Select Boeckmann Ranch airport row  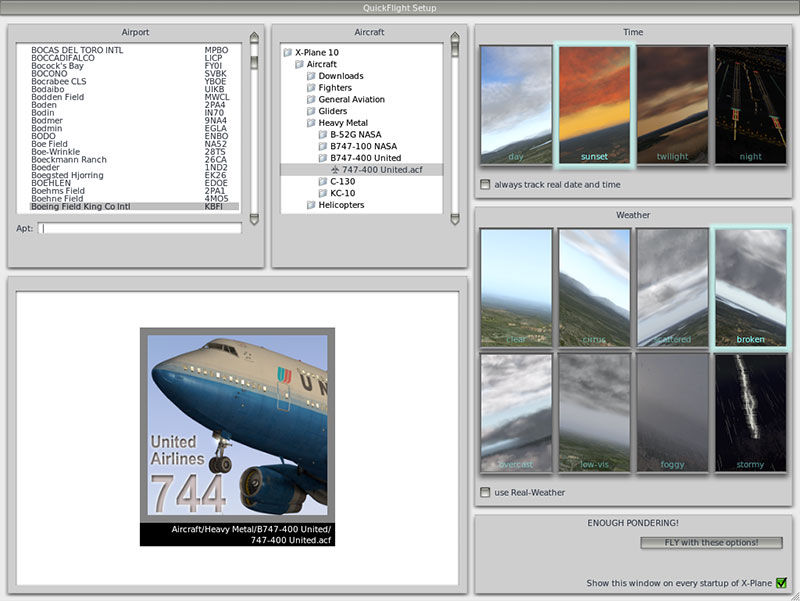pyautogui.click(x=135, y=160)
